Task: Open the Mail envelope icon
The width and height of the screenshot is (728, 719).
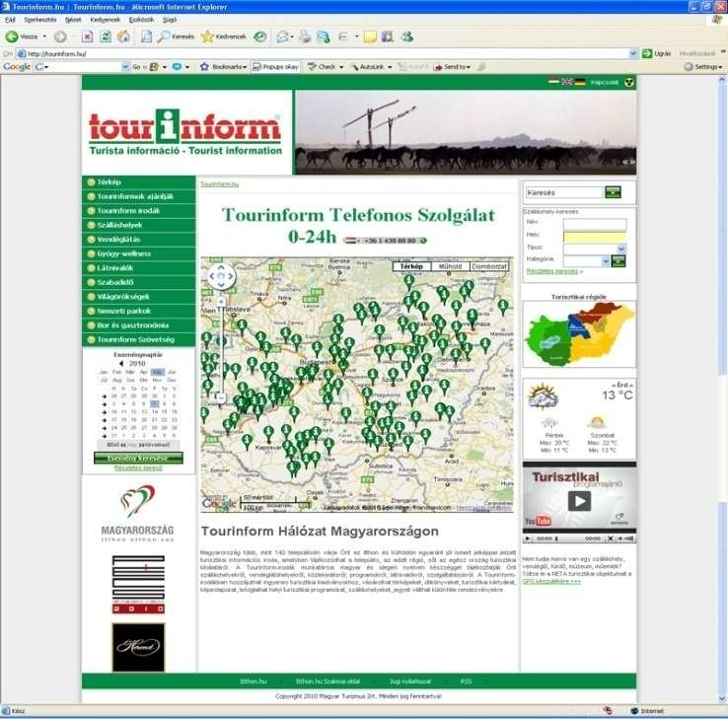Action: click(x=282, y=36)
